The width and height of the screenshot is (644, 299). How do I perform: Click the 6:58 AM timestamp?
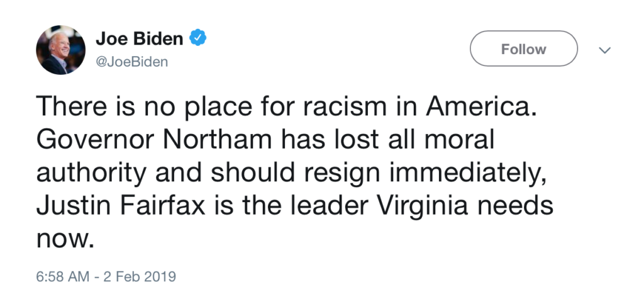click(62, 276)
